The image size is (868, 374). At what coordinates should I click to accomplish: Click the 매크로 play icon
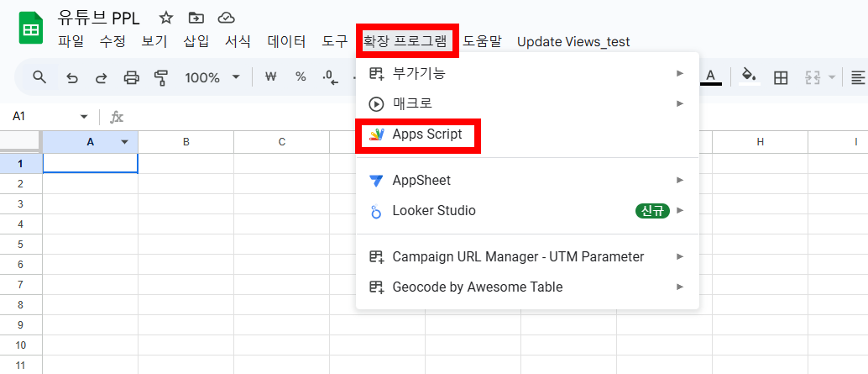click(376, 103)
